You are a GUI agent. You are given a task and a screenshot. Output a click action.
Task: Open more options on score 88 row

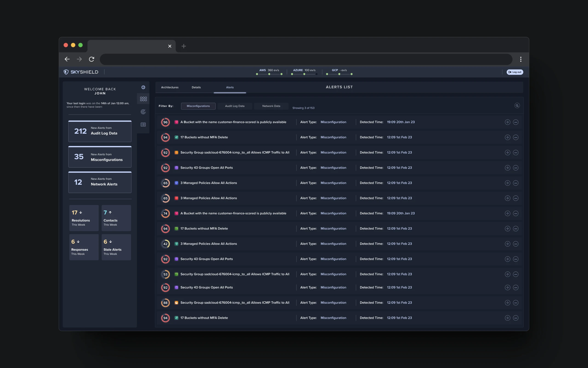tap(516, 303)
